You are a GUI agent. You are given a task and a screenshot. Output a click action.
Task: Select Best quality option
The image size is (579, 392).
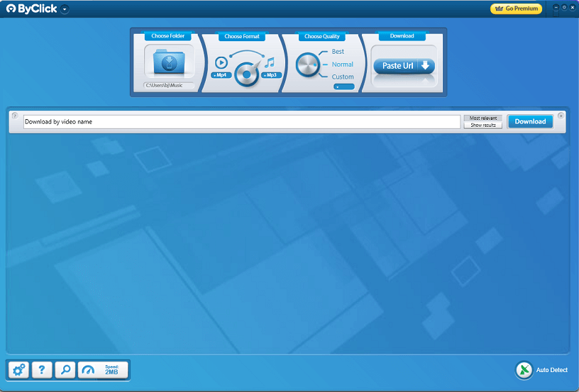[338, 52]
